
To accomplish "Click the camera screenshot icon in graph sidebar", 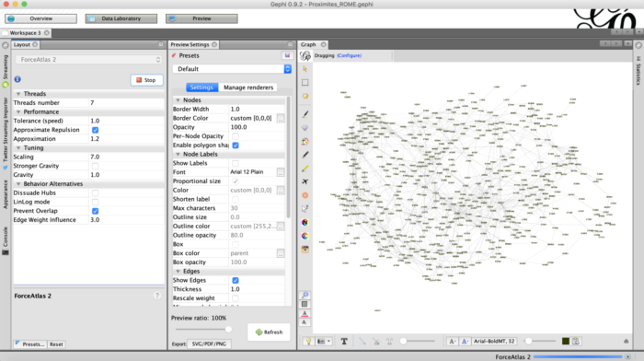I will click(x=305, y=250).
